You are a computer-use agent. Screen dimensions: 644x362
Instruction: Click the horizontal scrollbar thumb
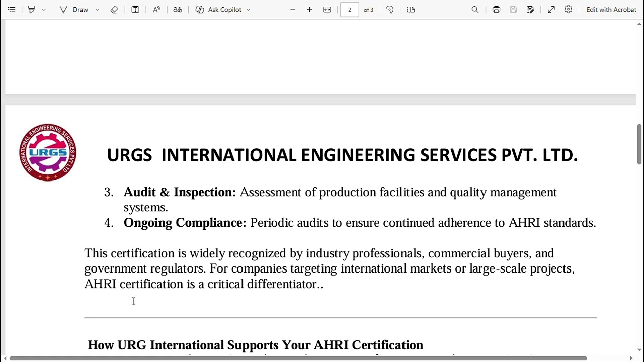[298, 358]
